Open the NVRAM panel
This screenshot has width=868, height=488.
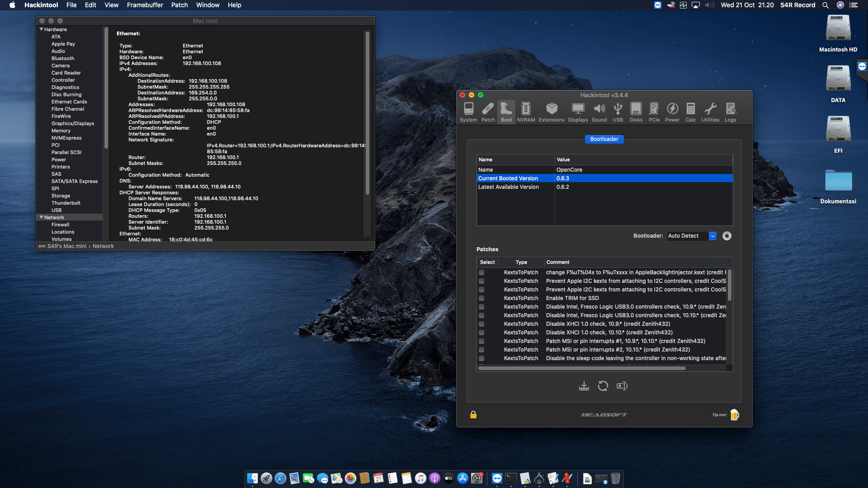pos(526,112)
